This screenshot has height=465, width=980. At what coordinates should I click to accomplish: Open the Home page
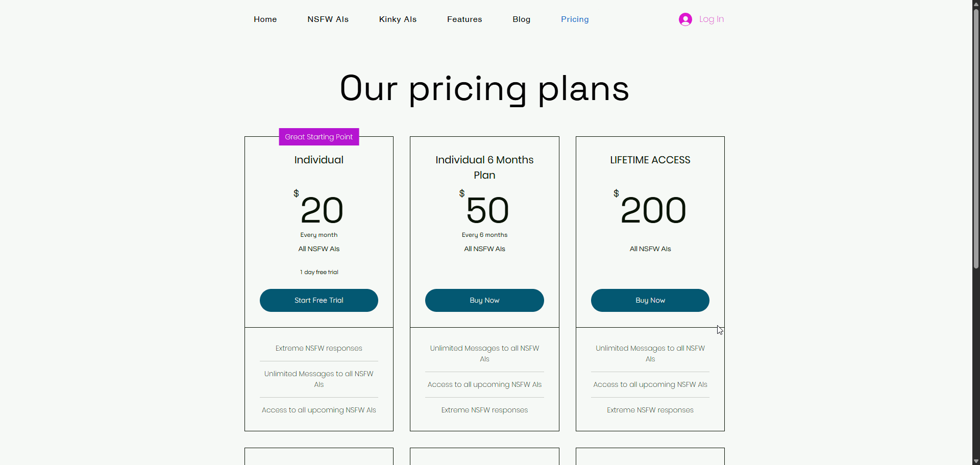[265, 19]
